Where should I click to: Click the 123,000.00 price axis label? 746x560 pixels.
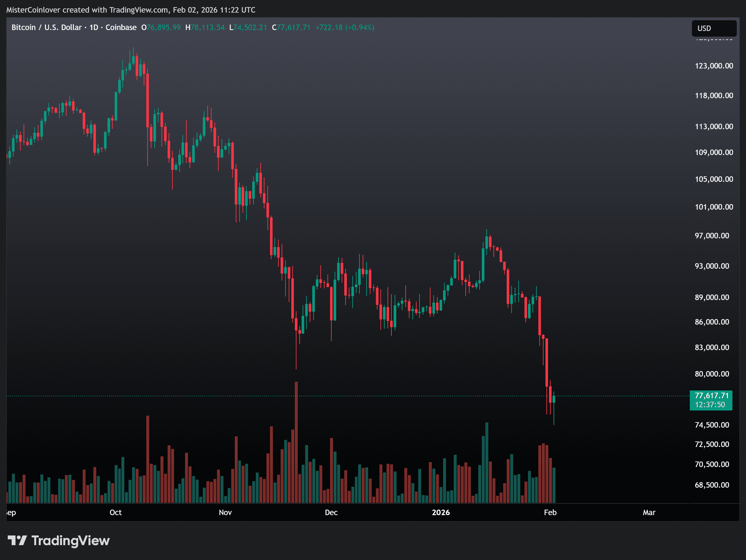tap(714, 66)
